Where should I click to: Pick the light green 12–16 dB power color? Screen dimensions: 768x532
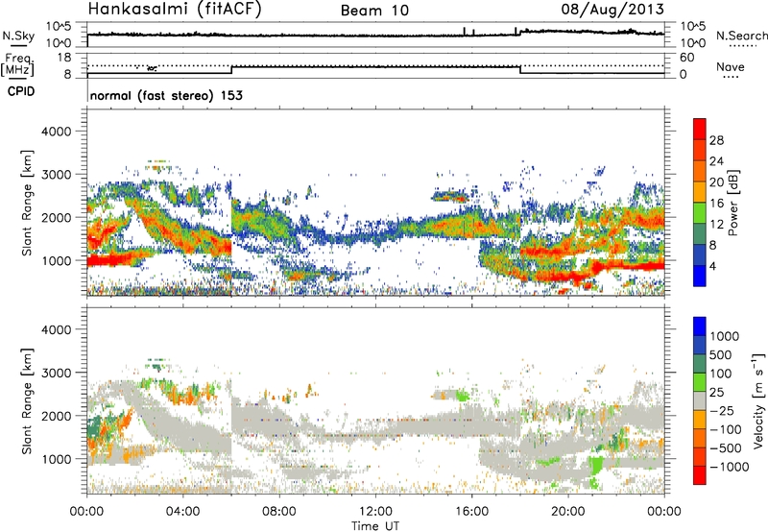[700, 212]
